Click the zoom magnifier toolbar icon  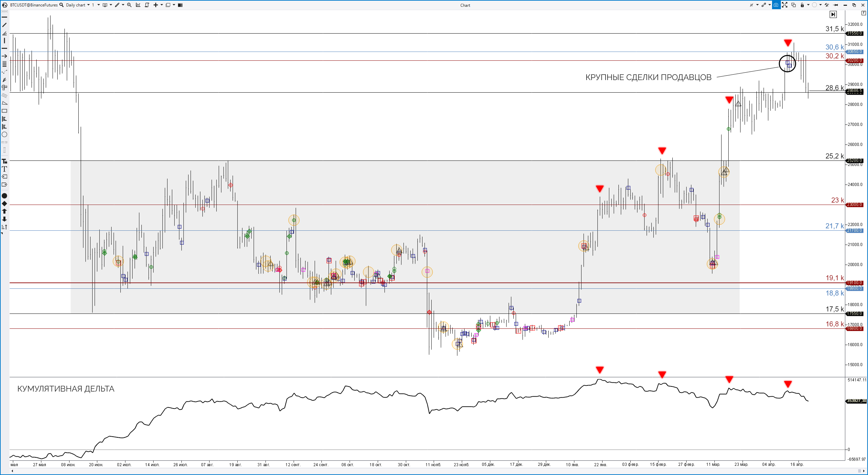point(129,5)
